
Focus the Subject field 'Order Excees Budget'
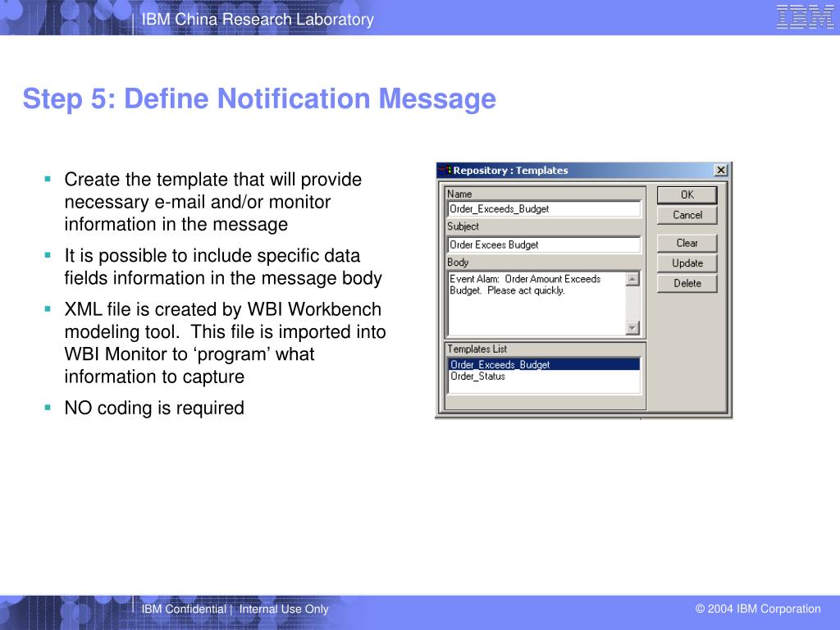click(544, 244)
